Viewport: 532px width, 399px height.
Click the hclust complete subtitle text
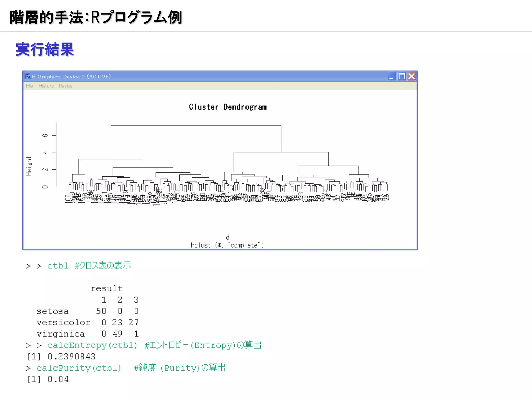227,245
